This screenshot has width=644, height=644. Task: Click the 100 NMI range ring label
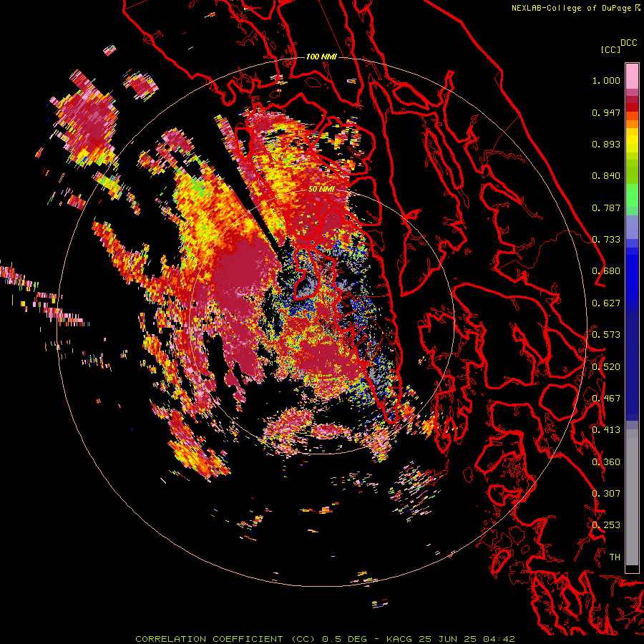[x=321, y=57]
